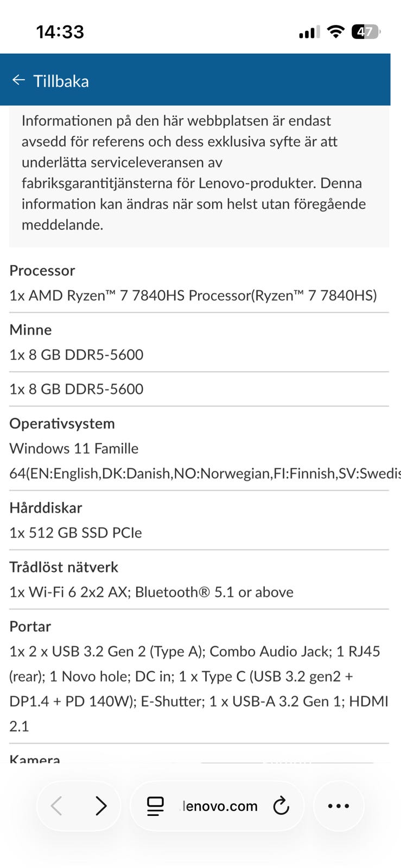Reload the page with the refresh icon
This screenshot has width=401, height=868.
[281, 806]
